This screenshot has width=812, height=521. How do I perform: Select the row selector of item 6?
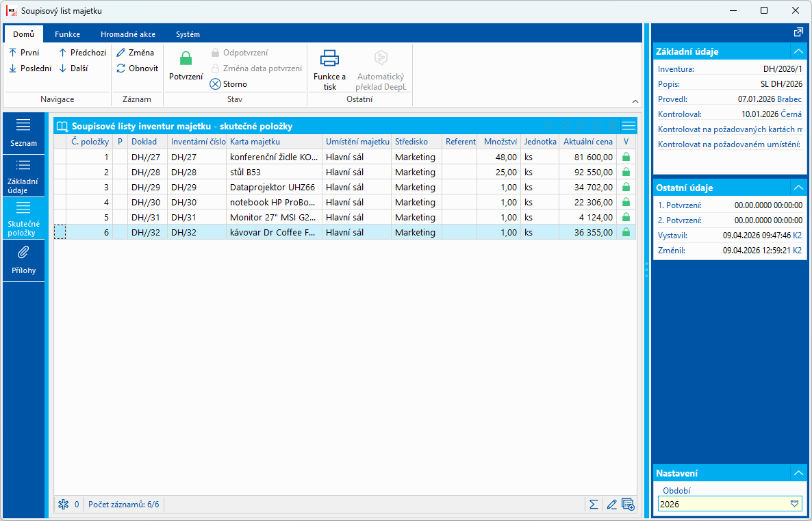60,233
